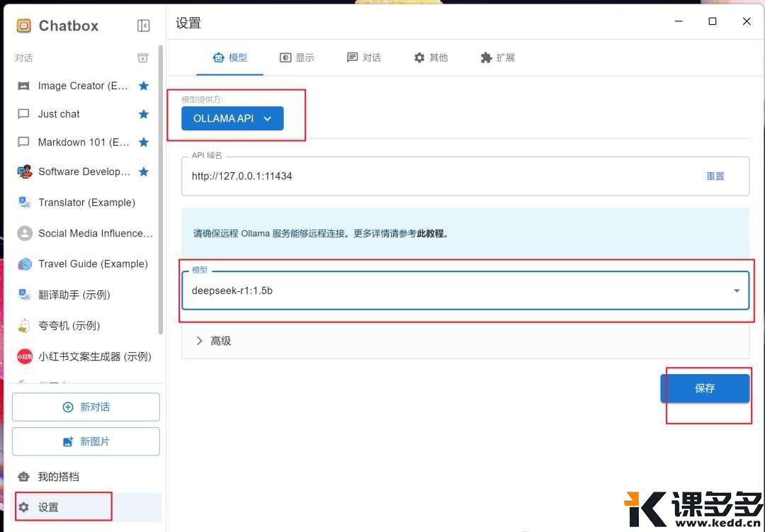Toggle star on Image Creator conversation
The image size is (765, 532).
143,86
